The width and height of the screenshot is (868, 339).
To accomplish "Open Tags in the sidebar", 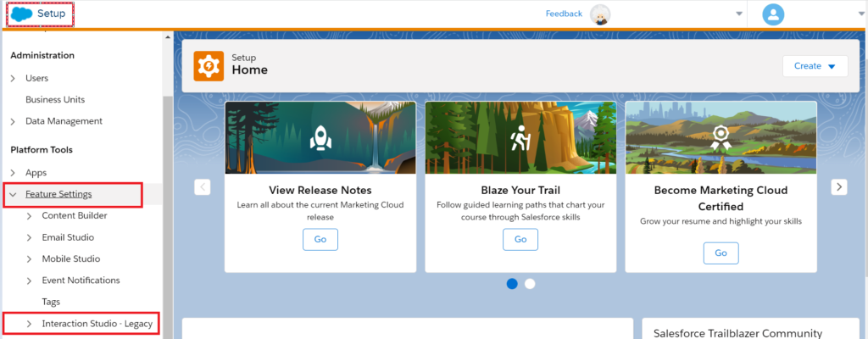I will click(51, 302).
